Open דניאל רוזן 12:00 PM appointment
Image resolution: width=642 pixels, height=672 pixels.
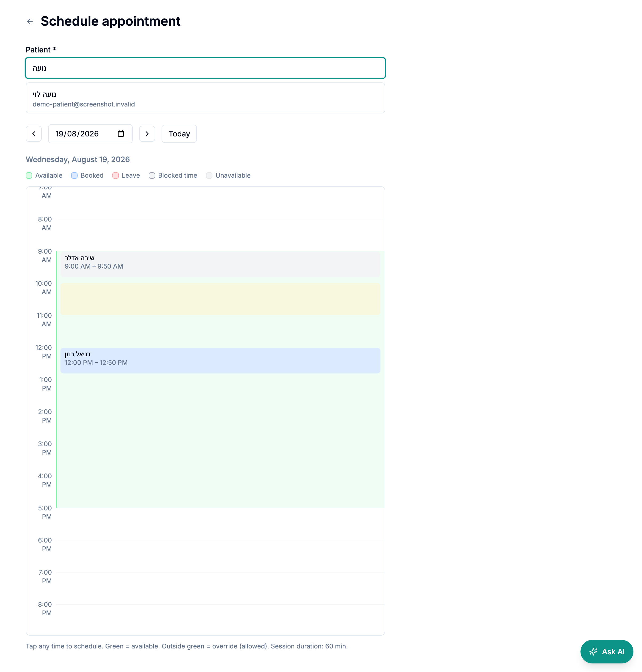220,361
